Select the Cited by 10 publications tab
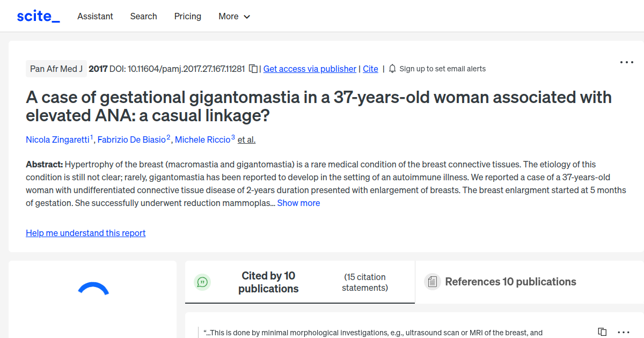 [268, 282]
